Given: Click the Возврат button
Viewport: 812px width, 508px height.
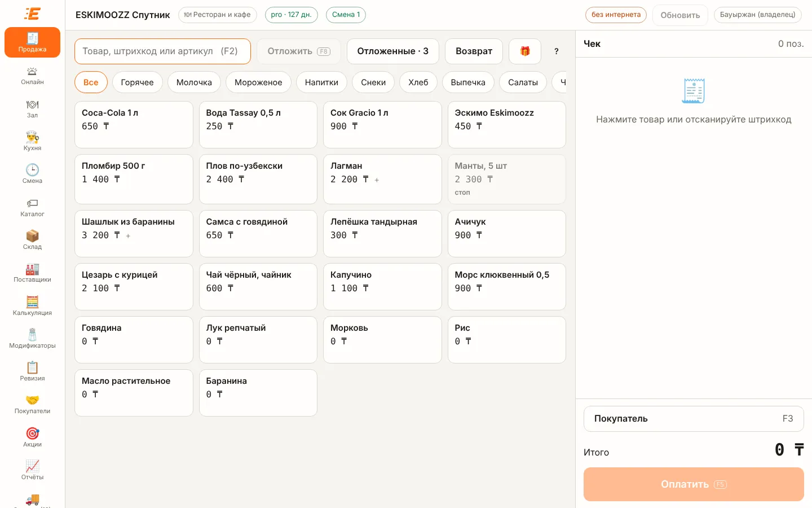Looking at the screenshot, I should click(x=474, y=51).
